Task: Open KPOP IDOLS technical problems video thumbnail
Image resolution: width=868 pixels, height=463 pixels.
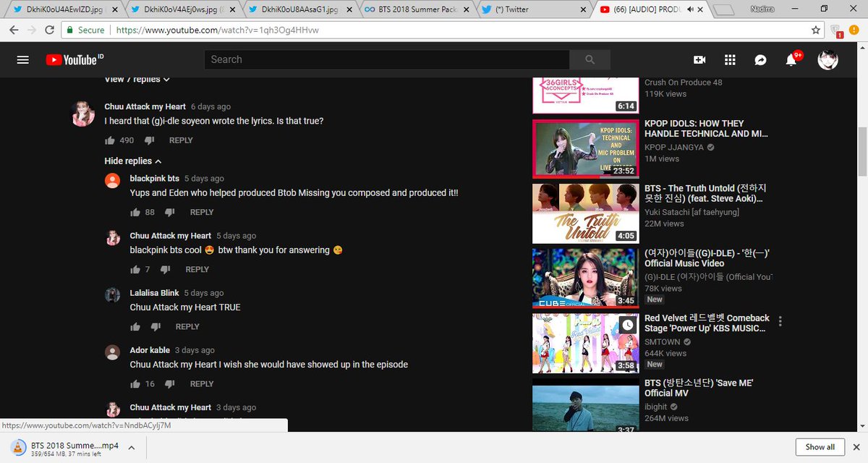Action: point(586,148)
